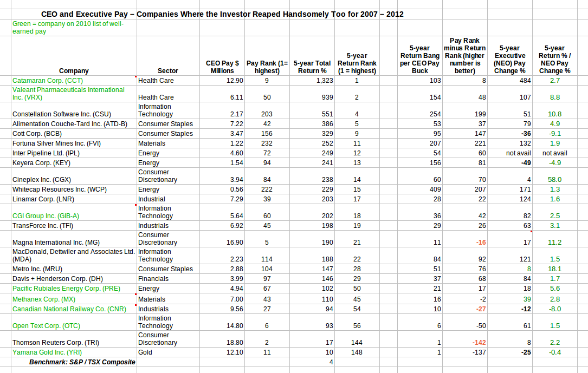The image size is (588, 373).
Task: Select the red -16 value for Magna
Action: point(481,243)
